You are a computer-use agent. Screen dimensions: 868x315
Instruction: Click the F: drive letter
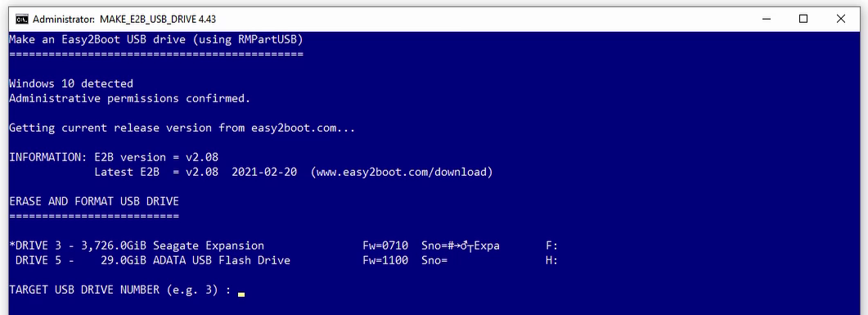(x=552, y=245)
